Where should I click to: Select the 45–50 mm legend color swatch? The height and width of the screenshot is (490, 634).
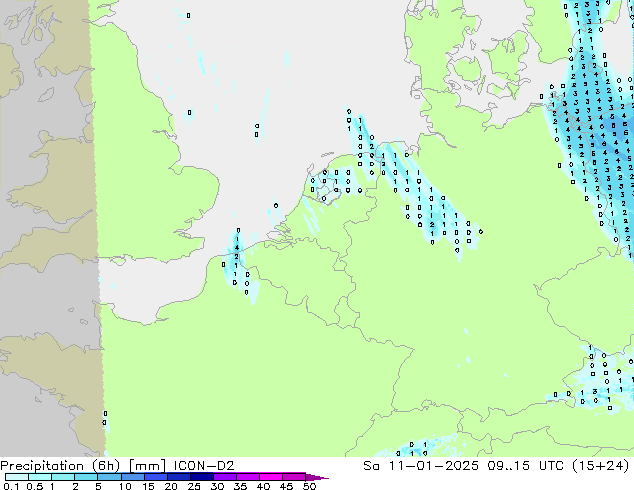click(294, 477)
